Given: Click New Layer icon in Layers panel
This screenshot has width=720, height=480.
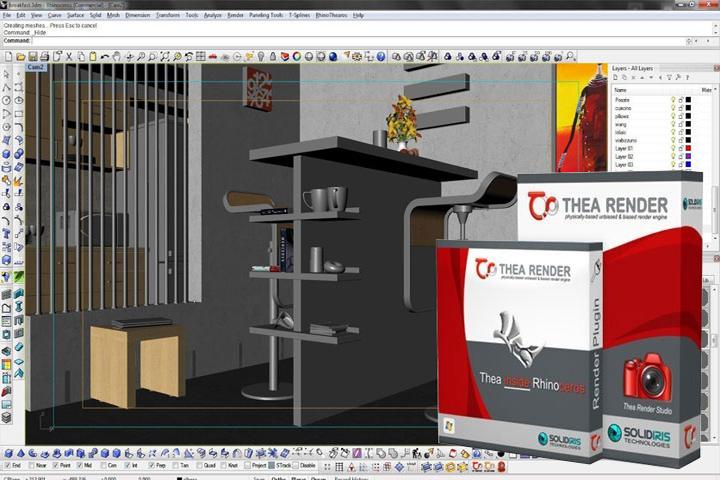Looking at the screenshot, I should [616, 78].
